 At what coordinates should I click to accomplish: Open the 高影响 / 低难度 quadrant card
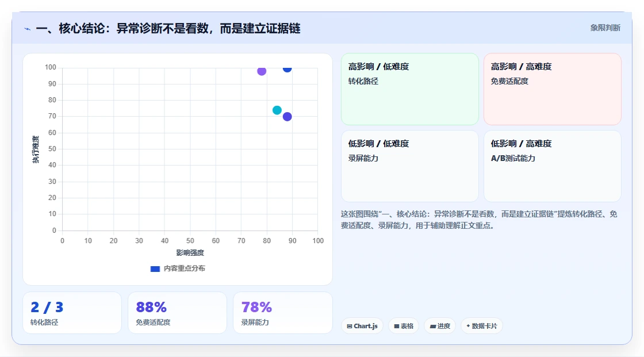click(x=410, y=89)
